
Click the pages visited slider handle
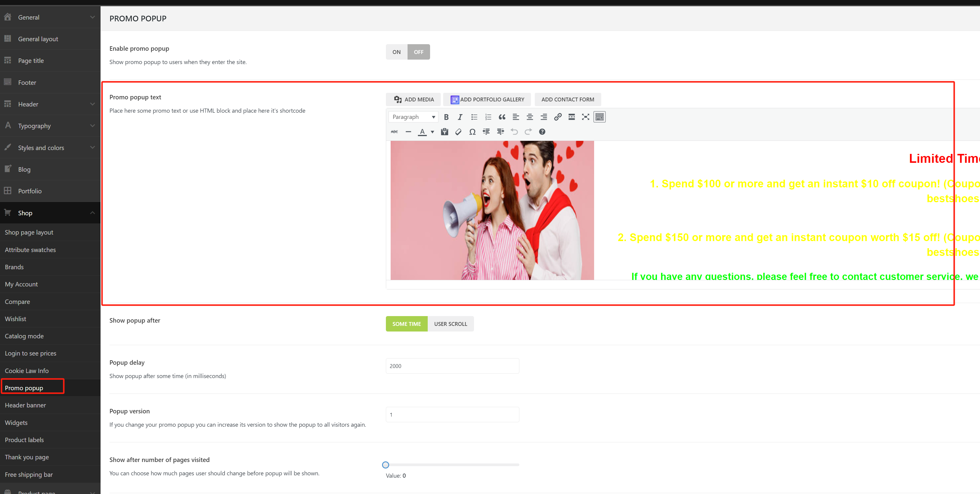(385, 465)
